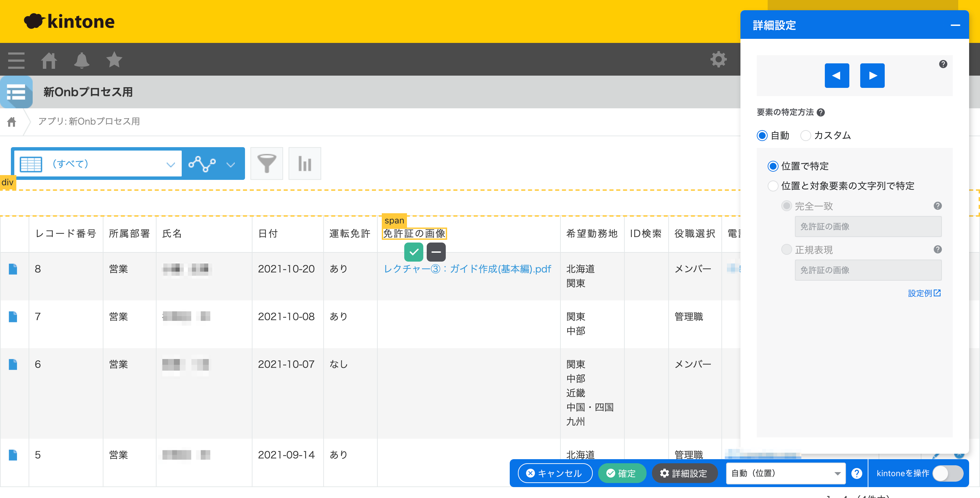Image resolution: width=980 pixels, height=498 pixels.
Task: Select the previous element left arrow button
Action: point(837,75)
